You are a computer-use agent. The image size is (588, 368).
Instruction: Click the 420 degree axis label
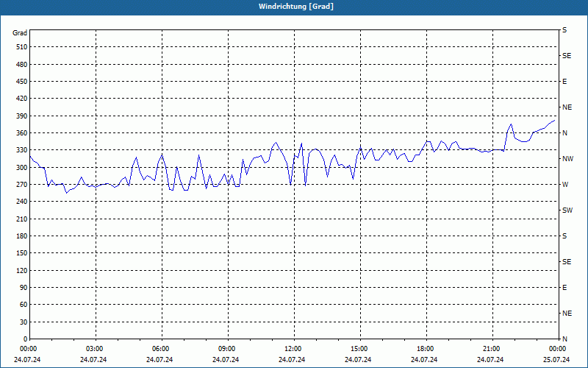(22, 99)
